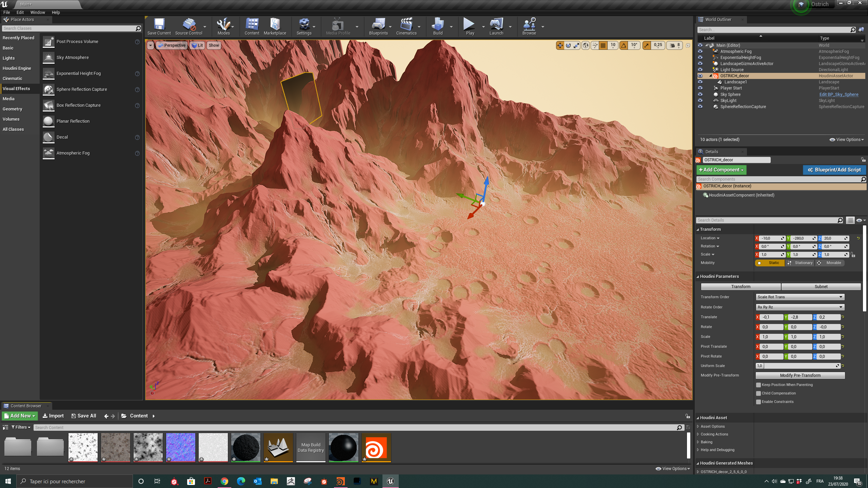The height and width of the screenshot is (488, 868).
Task: Click the Houdini asset thumbnail in Content Browser
Action: (x=376, y=447)
